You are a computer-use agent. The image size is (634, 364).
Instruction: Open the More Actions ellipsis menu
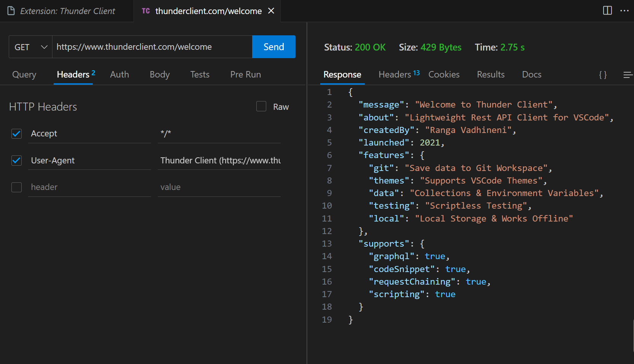624,11
